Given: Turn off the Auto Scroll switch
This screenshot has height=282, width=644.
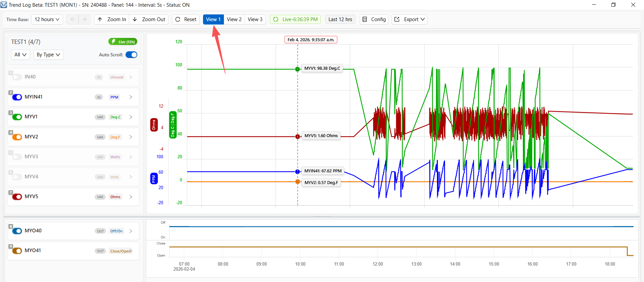Looking at the screenshot, I should 131,55.
